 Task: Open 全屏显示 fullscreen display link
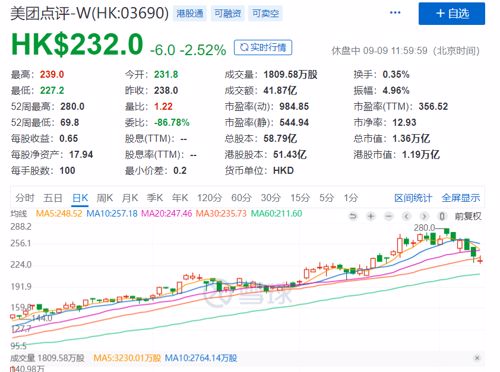(x=461, y=198)
